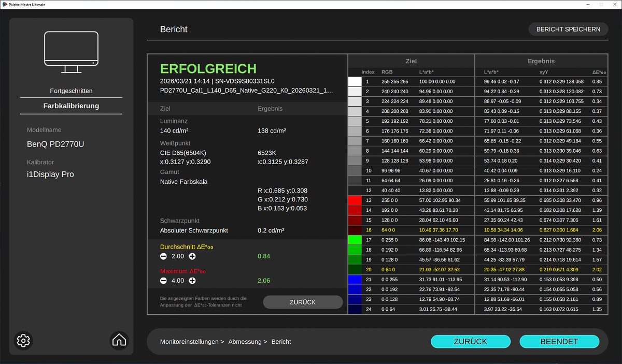
Task: Select the bright green swatch at index 17
Action: (355, 240)
